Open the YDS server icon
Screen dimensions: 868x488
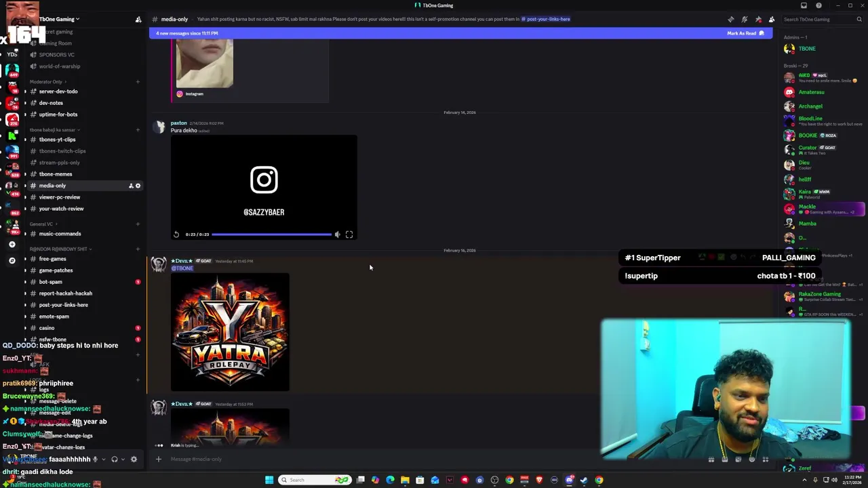point(12,54)
